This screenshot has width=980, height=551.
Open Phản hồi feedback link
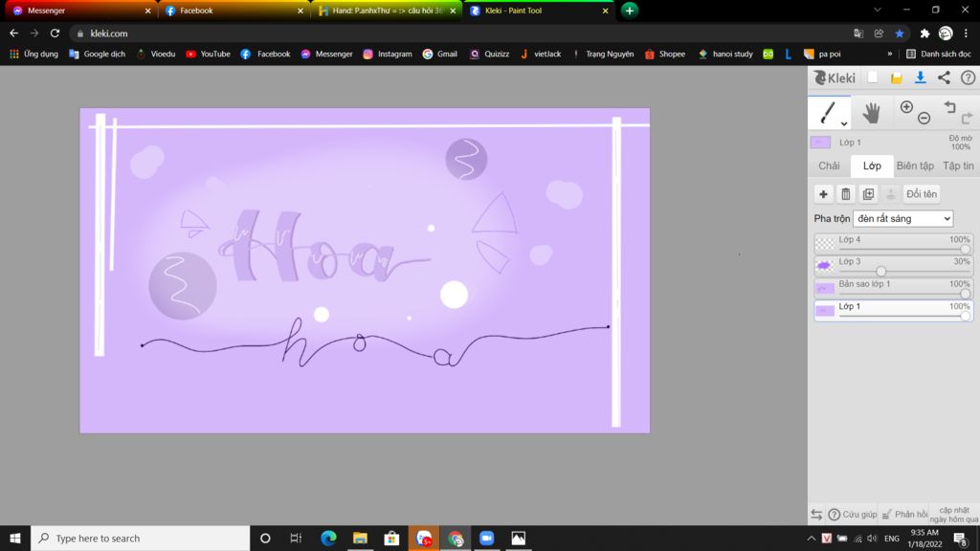pyautogui.click(x=904, y=515)
